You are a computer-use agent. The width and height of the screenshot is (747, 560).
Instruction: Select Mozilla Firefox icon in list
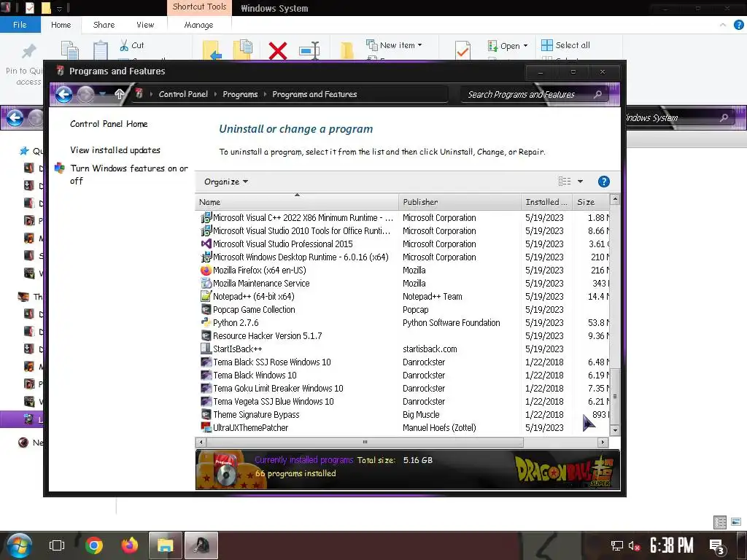tap(206, 270)
